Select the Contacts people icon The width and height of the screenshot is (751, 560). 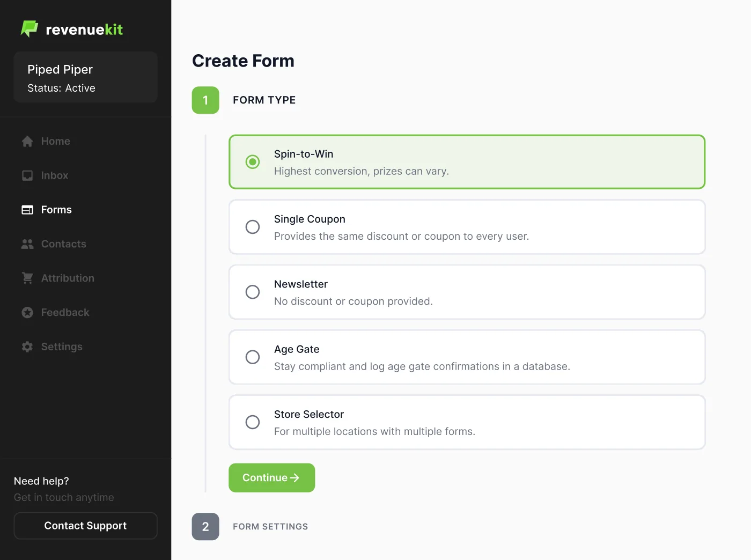pos(27,244)
